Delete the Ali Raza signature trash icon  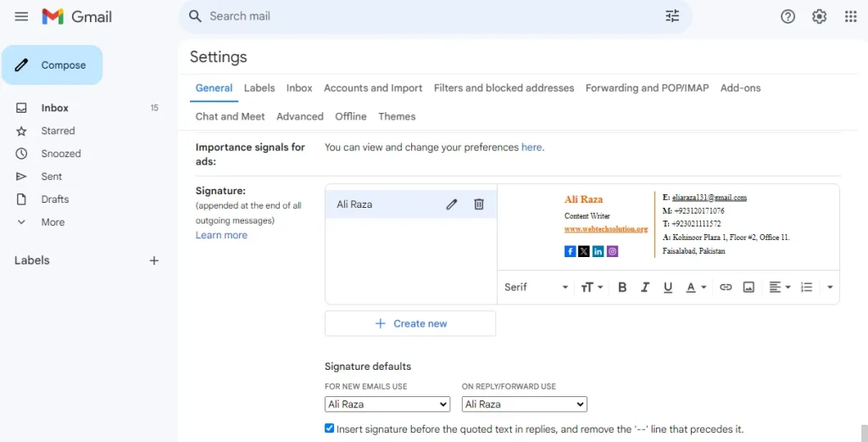pyautogui.click(x=479, y=204)
